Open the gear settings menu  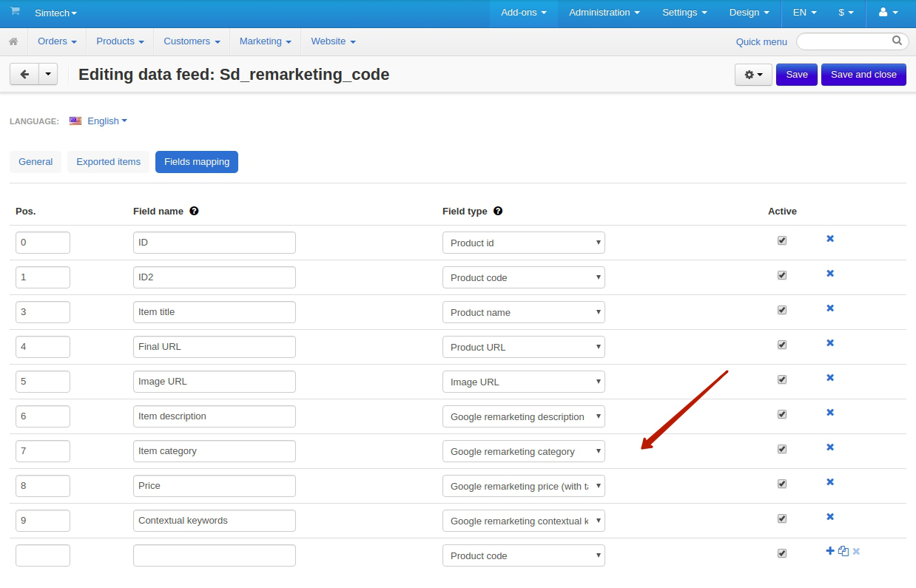753,75
